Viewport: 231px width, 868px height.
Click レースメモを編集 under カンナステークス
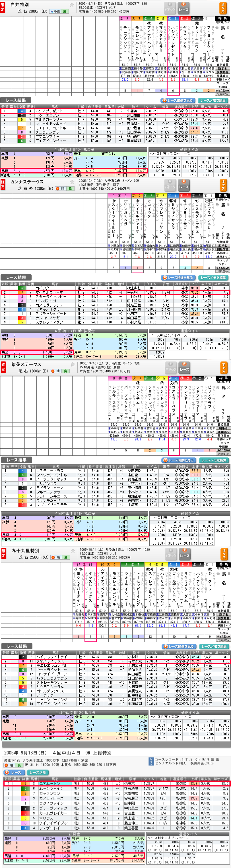(x=213, y=278)
